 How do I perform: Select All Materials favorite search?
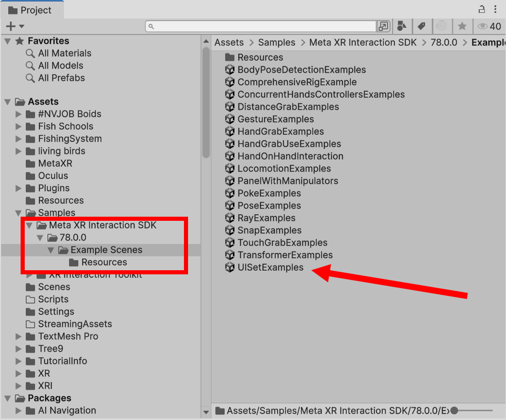(x=58, y=53)
